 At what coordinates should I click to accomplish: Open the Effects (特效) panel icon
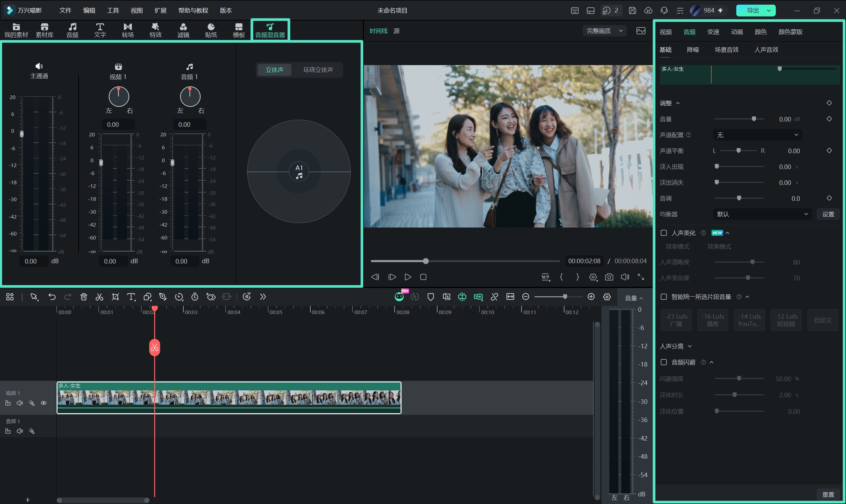click(x=156, y=30)
